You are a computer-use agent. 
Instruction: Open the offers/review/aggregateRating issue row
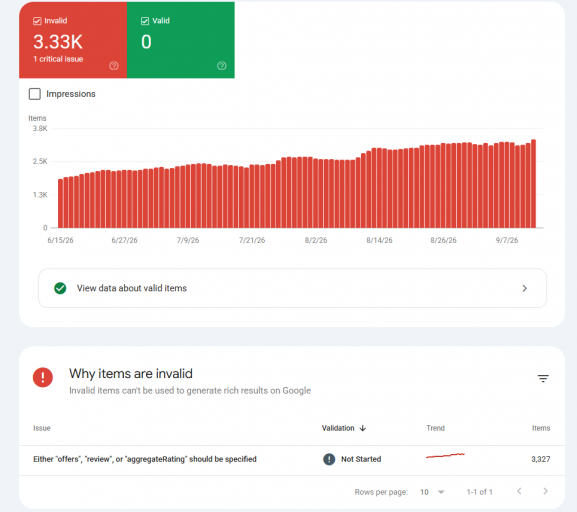pos(292,459)
